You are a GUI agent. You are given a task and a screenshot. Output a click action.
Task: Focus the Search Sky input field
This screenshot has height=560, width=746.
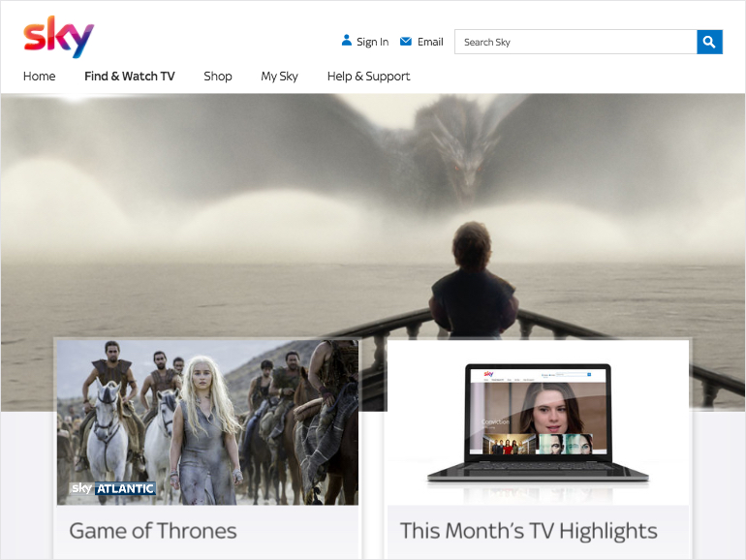(575, 42)
